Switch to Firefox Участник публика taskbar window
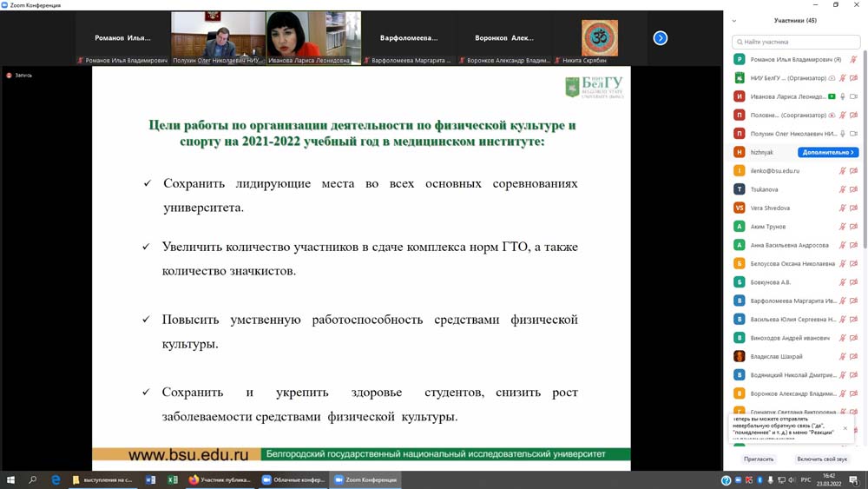 click(x=220, y=479)
